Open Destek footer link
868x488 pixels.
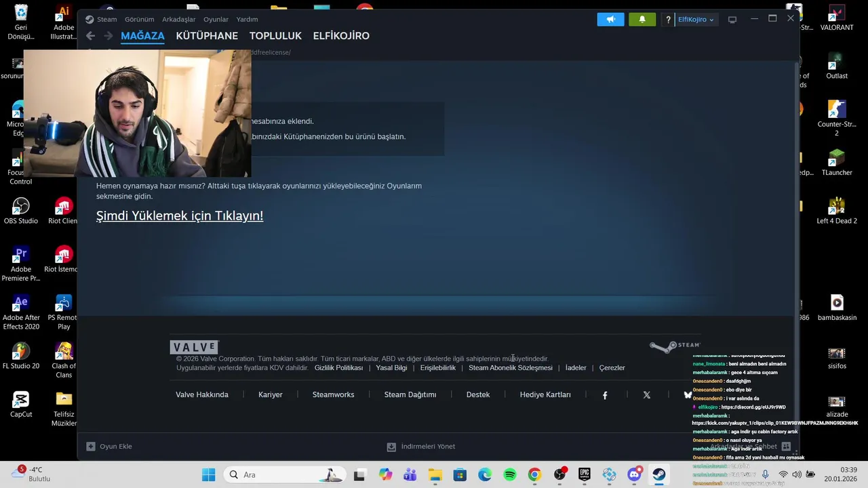point(478,394)
